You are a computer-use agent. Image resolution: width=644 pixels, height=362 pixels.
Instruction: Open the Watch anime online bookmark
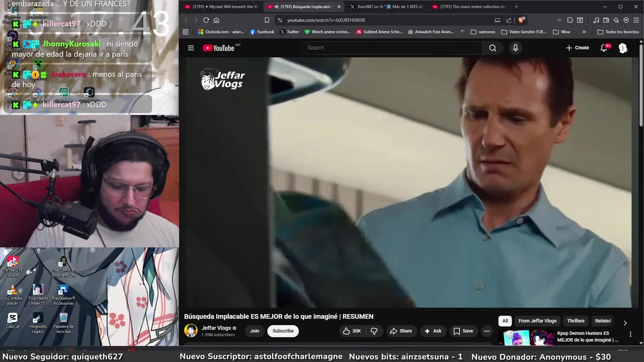[x=327, y=32]
